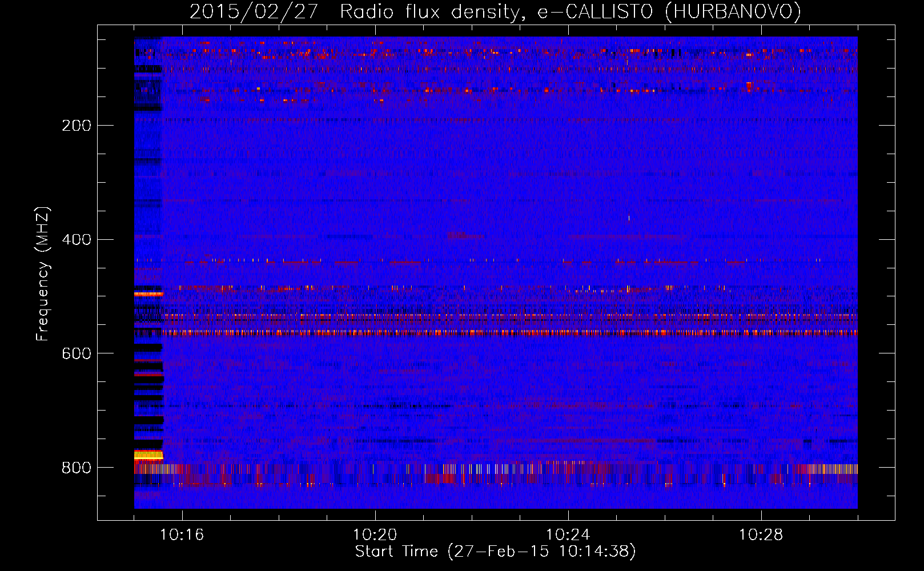Click the 10:20 time tick label
The image size is (924, 571).
[375, 535]
